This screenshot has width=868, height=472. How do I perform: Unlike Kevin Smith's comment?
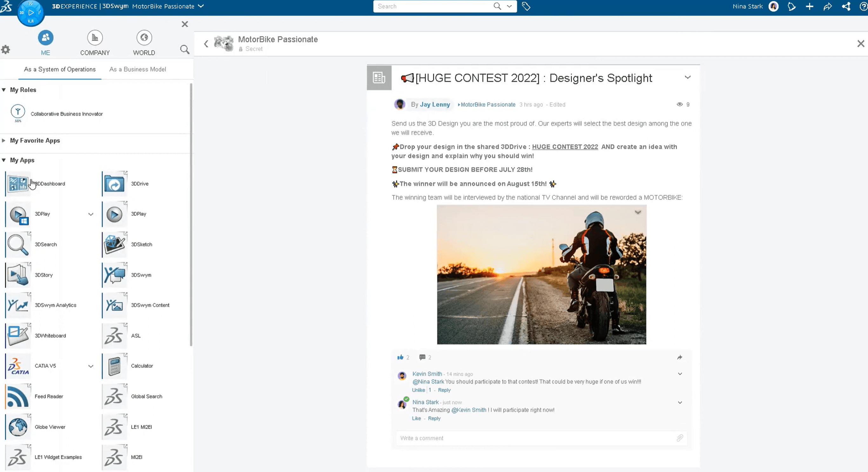coord(418,390)
